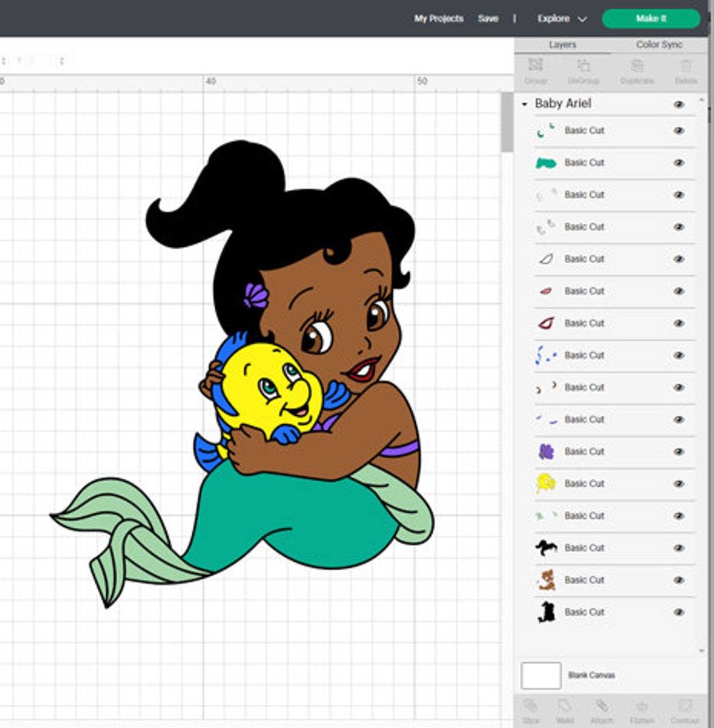Switch to the Color Sync tab

pyautogui.click(x=658, y=44)
